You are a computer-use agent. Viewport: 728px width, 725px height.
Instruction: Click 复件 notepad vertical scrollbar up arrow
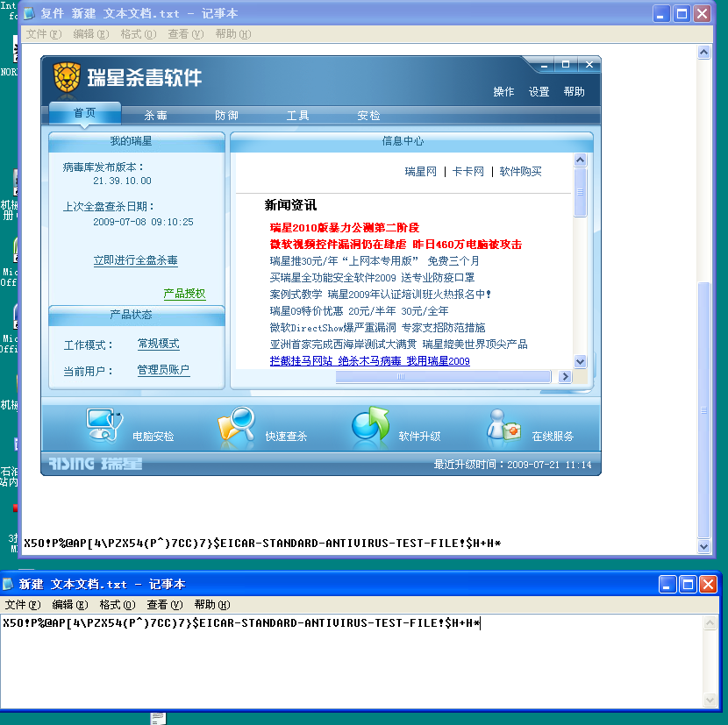(x=703, y=53)
